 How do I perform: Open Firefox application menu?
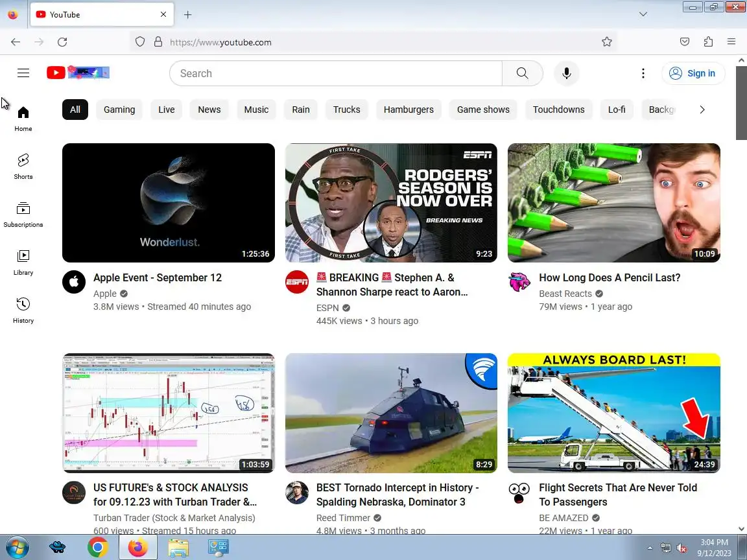(x=731, y=42)
